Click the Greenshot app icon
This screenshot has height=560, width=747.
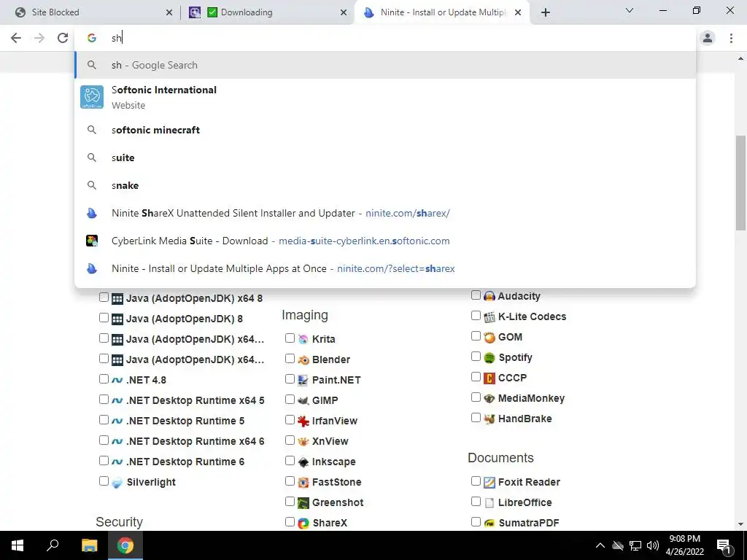click(303, 503)
